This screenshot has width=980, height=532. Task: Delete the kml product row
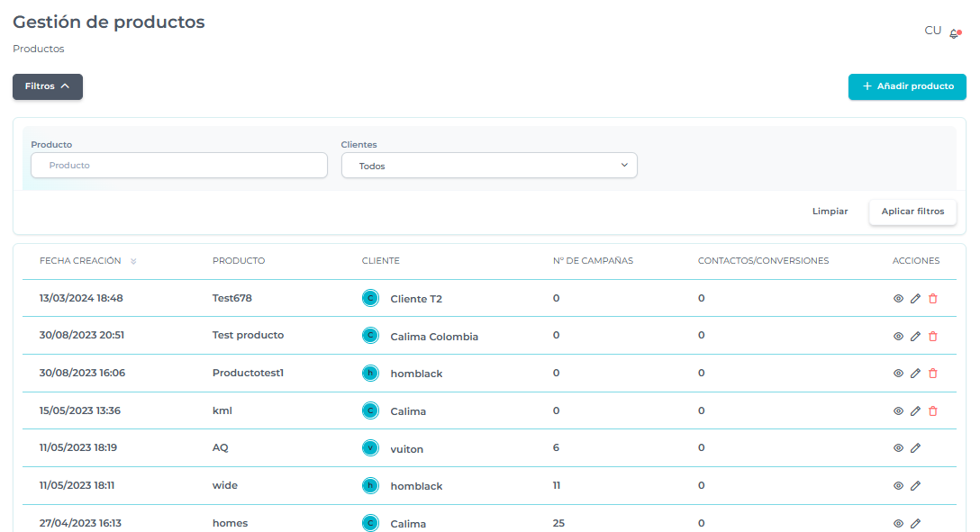coord(932,411)
